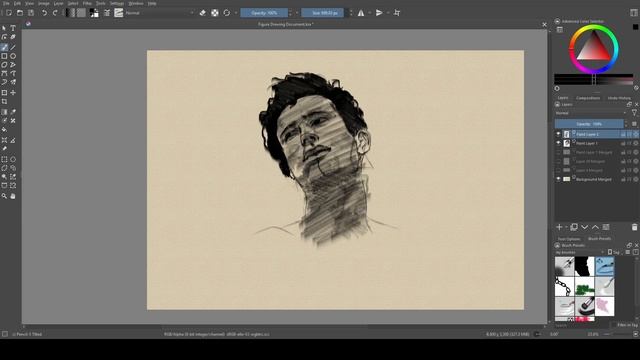Click the foreground/background color swatch
640x360 pixels.
click(94, 13)
